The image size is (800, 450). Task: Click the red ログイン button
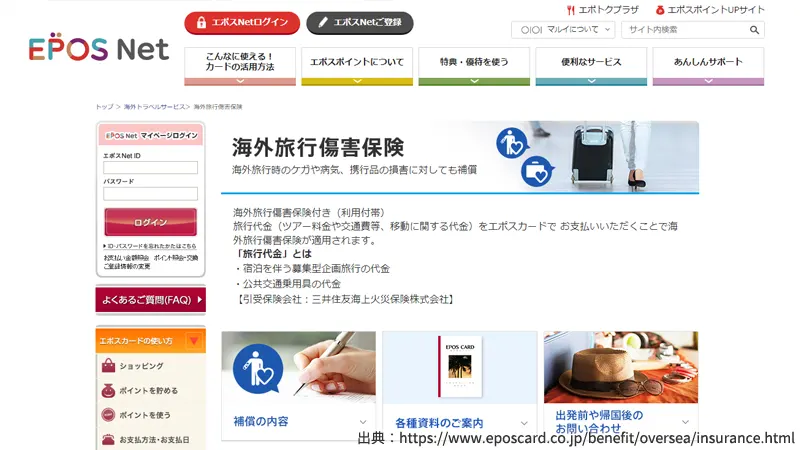[151, 222]
